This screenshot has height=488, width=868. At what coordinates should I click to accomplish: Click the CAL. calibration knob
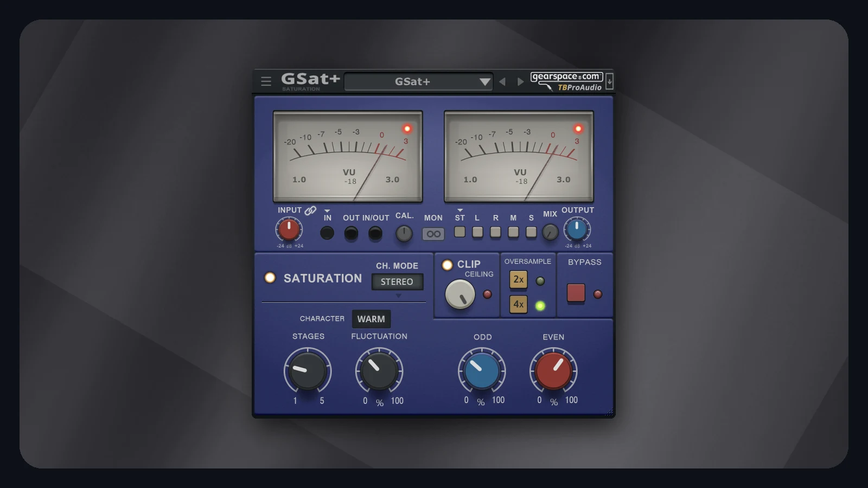pyautogui.click(x=404, y=234)
